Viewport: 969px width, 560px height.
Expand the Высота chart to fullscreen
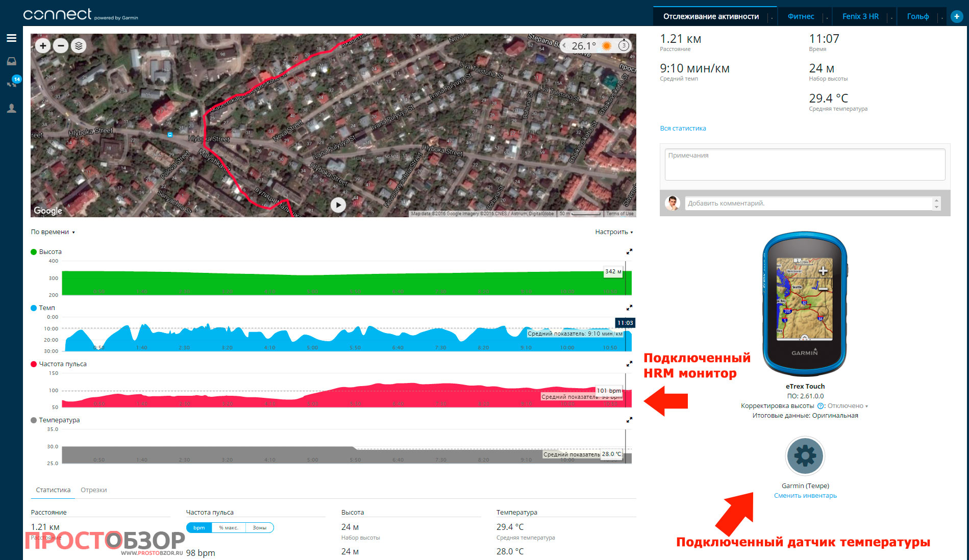point(629,251)
